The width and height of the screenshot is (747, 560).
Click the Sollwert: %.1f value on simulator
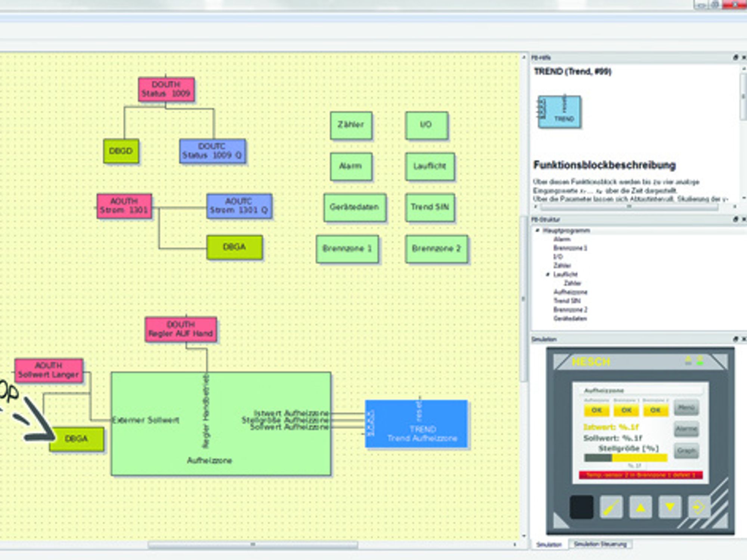(612, 438)
